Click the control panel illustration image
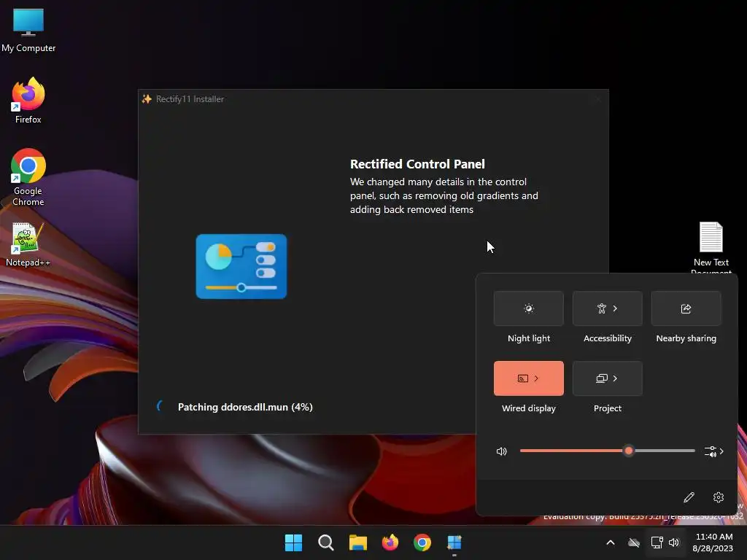Screen dimensions: 747x560 tap(241, 267)
